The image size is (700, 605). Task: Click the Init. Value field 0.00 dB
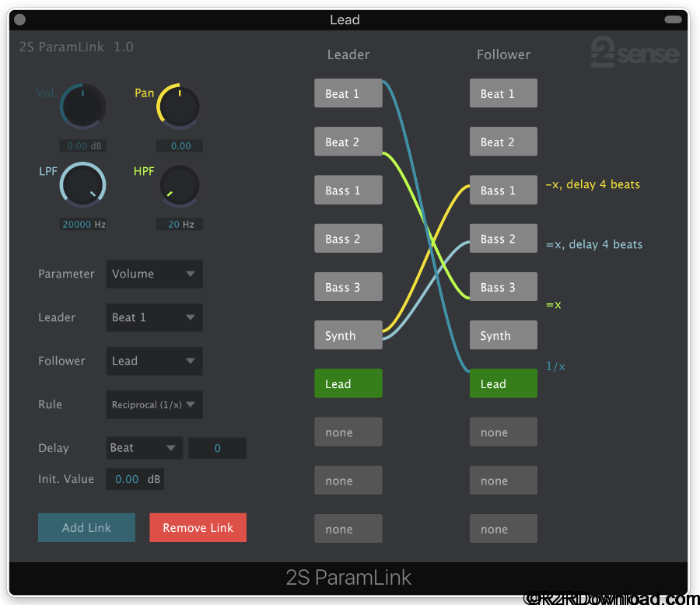point(135,479)
